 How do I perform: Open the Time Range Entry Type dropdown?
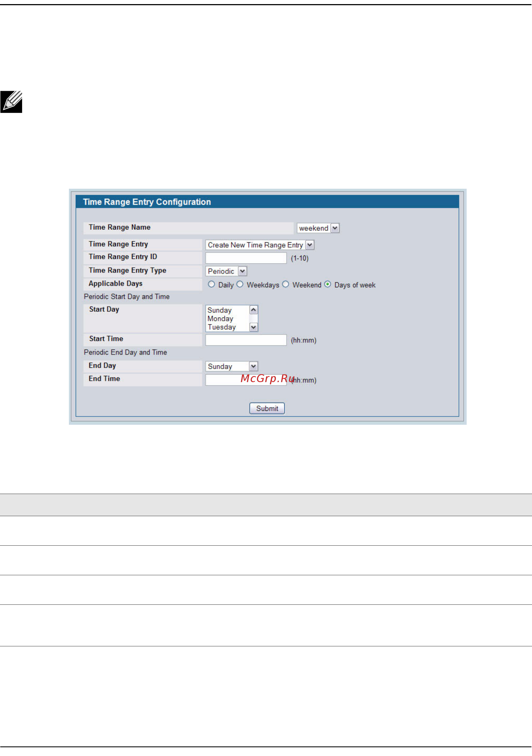[x=226, y=271]
